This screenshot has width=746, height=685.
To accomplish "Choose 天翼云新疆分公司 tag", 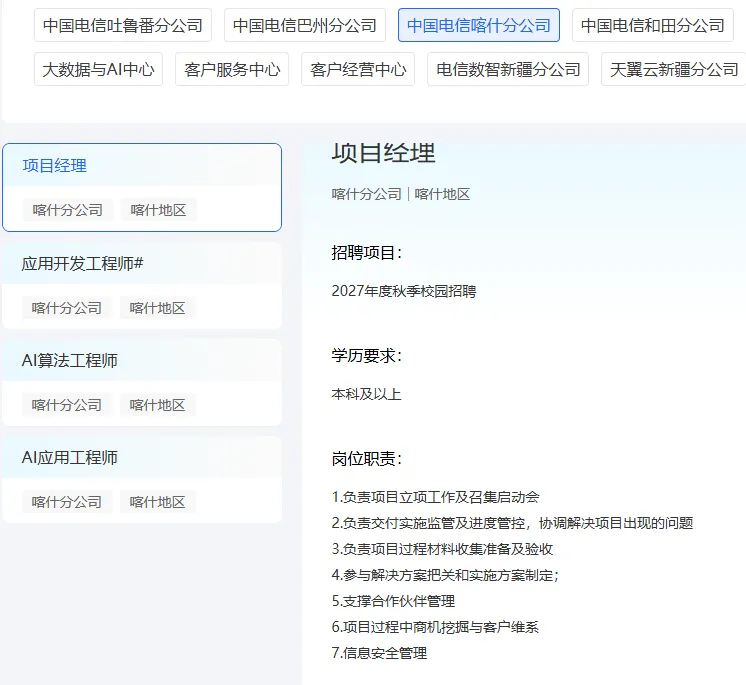I will click(x=674, y=69).
